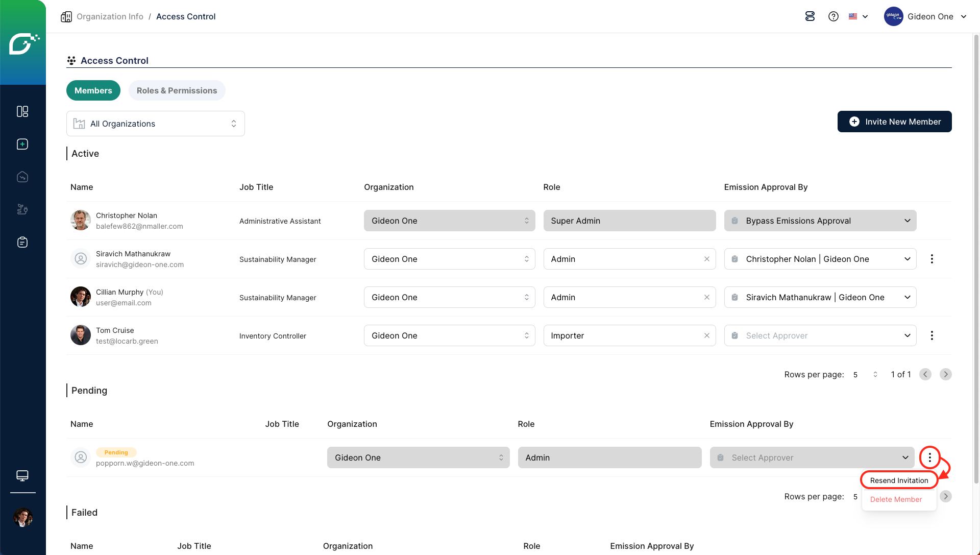Open three-dot menu for Siravich Mathanukraw
The image size is (980, 555).
pos(932,259)
